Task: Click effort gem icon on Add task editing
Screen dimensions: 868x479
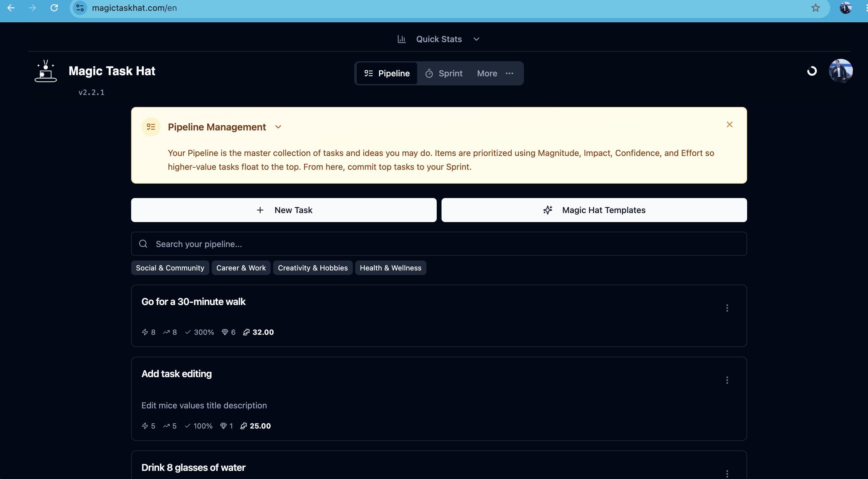Action: point(223,426)
